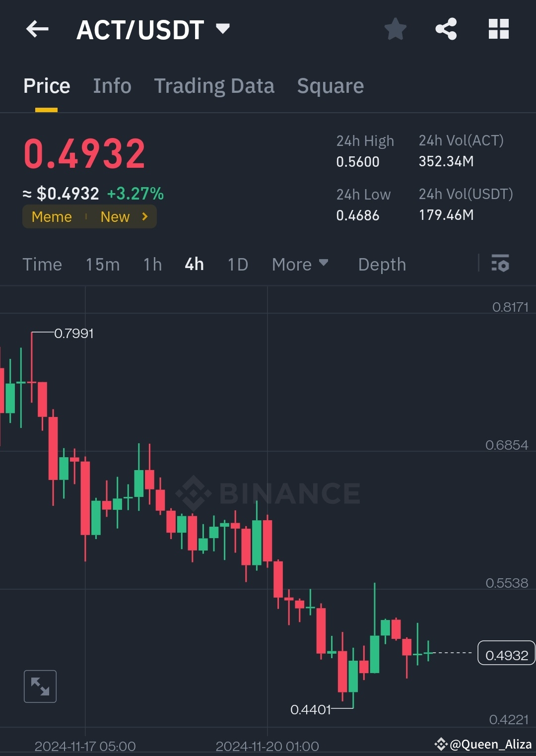Share the ACT/USDT chart
Viewport: 536px width, 756px height.
point(446,29)
